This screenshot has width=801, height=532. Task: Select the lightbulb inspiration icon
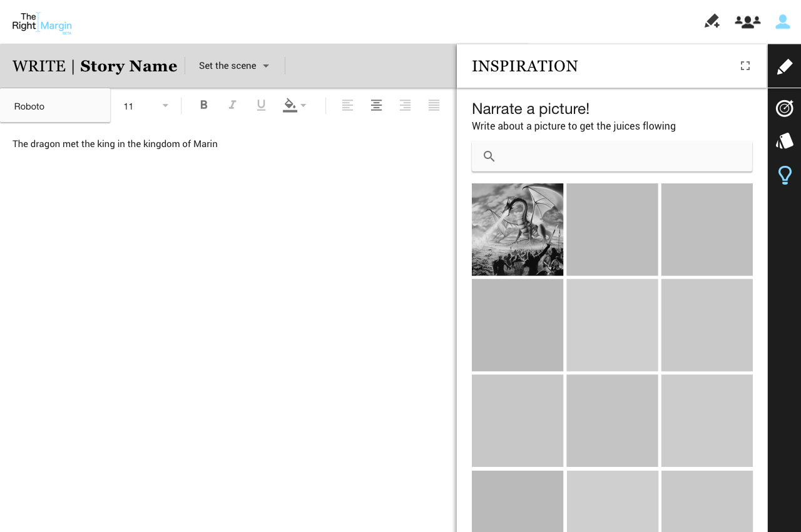pyautogui.click(x=784, y=175)
